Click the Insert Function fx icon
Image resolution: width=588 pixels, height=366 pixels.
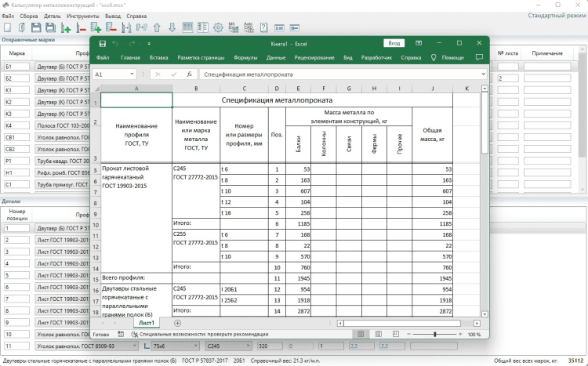click(x=190, y=74)
